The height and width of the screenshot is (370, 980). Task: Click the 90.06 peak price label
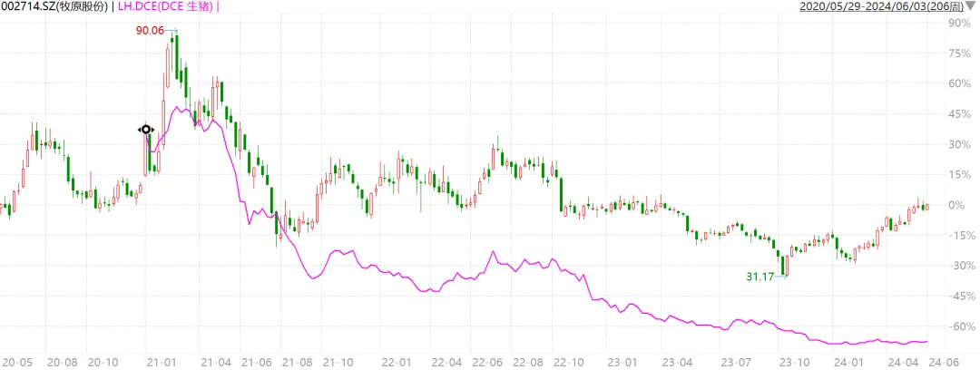(x=149, y=32)
